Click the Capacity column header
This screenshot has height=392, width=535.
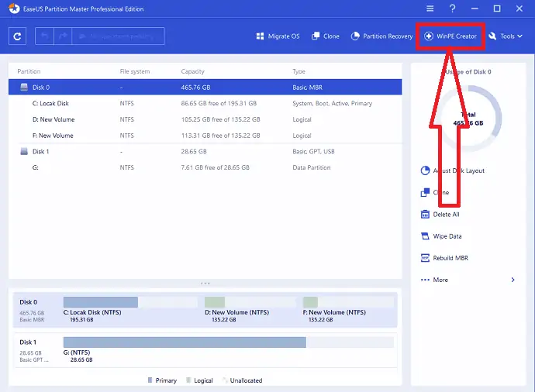193,71
